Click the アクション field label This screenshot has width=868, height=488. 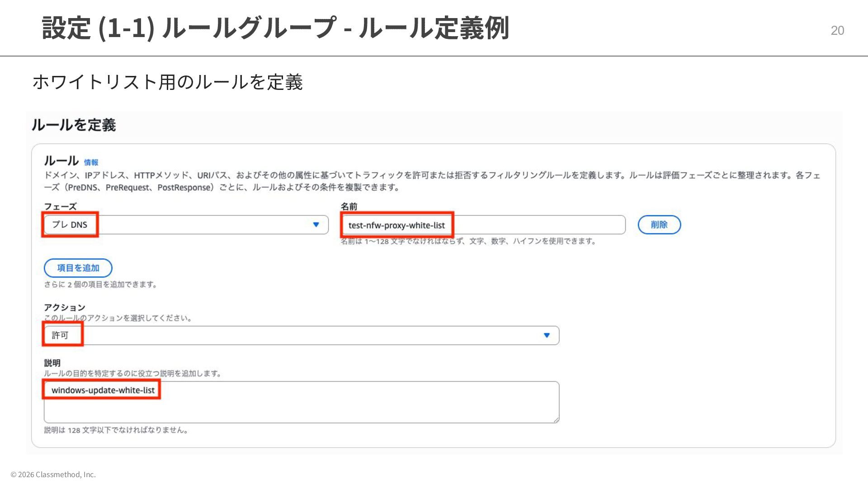[x=64, y=307]
